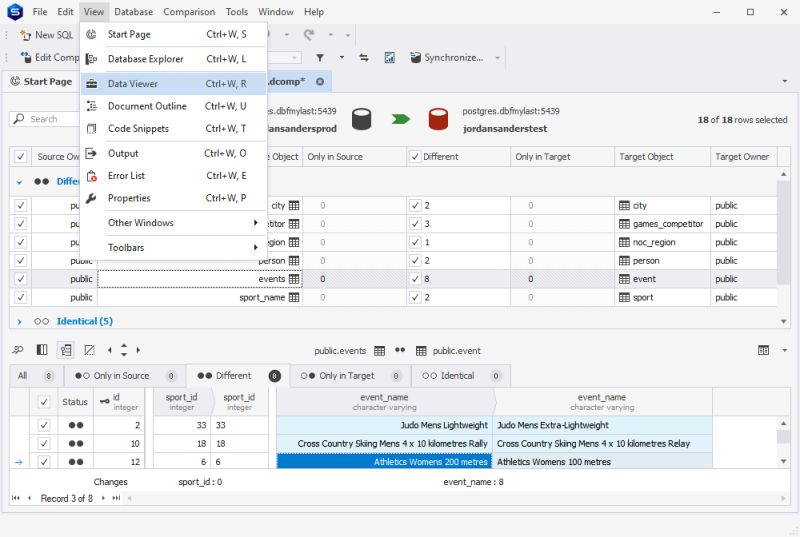
Task: Open the grid layout dropdown arrow
Action: point(785,350)
